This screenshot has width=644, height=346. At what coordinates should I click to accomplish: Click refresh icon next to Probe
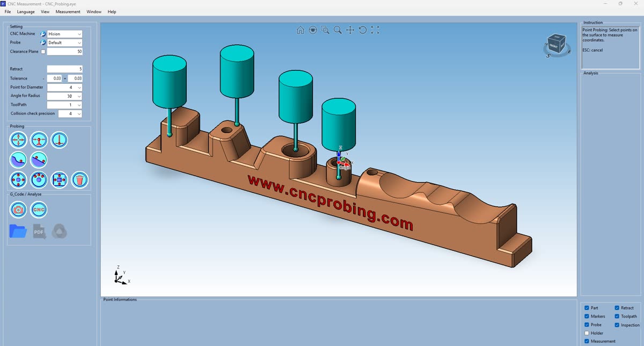(x=43, y=42)
